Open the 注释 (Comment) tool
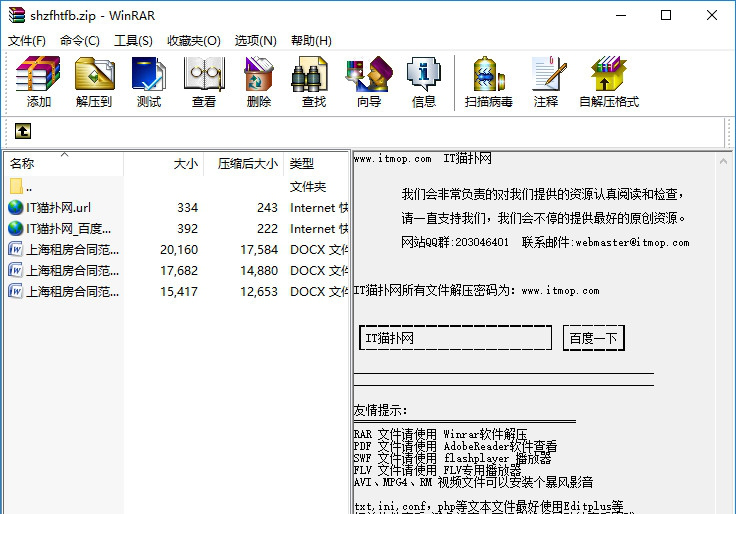 pos(546,82)
